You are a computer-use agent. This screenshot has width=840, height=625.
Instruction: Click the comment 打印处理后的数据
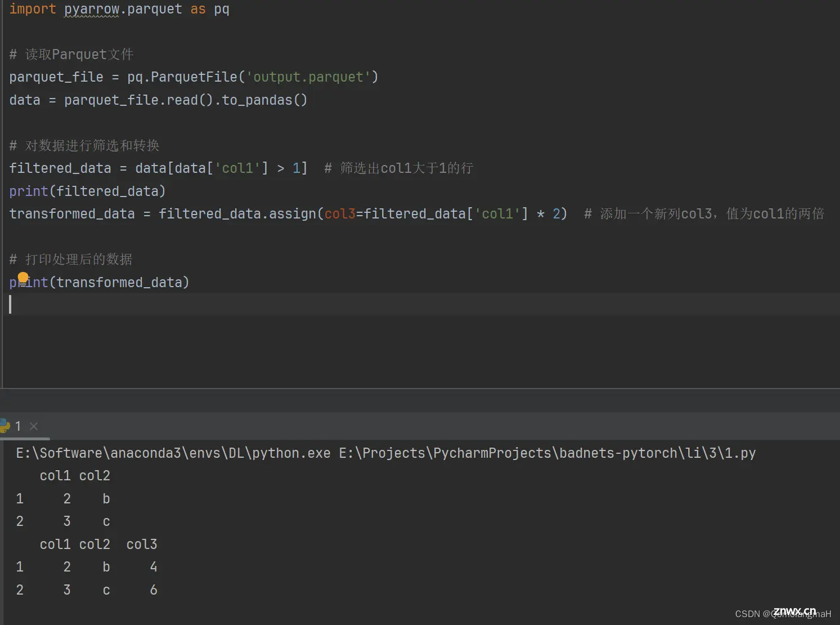click(71, 260)
